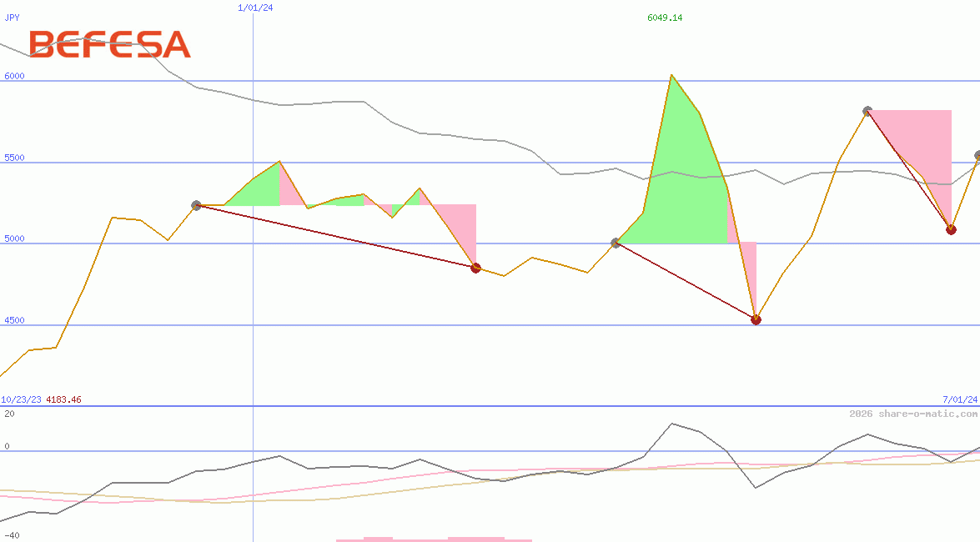980x542 pixels.
Task: Click the indicator panel's -40 axis label
Action: pos(12,536)
